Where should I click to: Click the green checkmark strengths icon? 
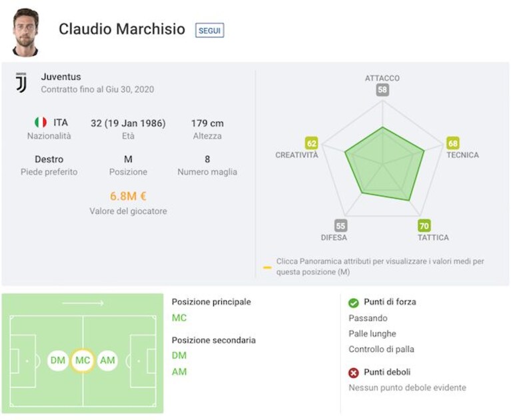click(x=353, y=303)
